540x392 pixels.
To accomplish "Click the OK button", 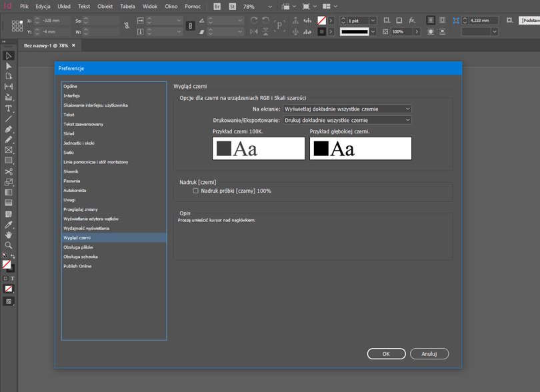I will coord(386,354).
